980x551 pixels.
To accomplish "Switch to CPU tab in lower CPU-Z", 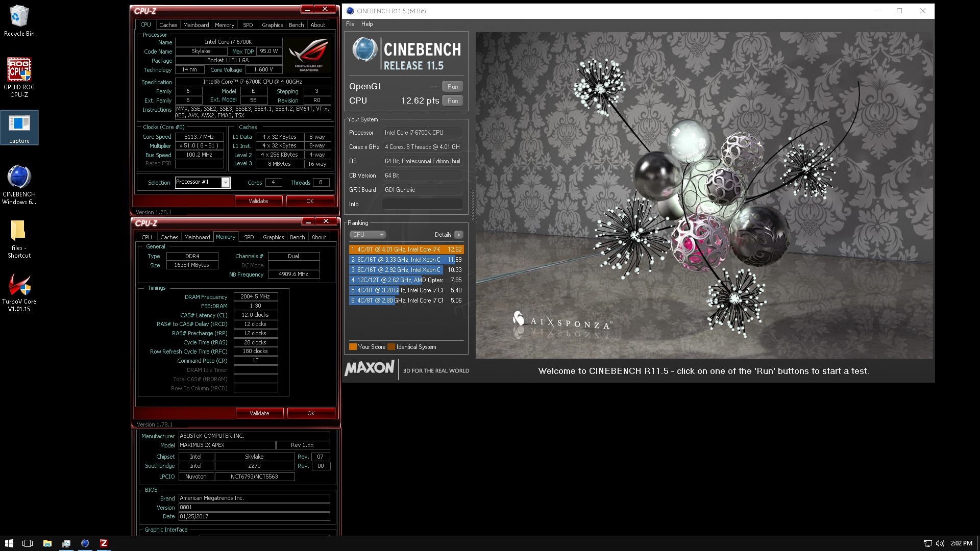I will tap(146, 237).
